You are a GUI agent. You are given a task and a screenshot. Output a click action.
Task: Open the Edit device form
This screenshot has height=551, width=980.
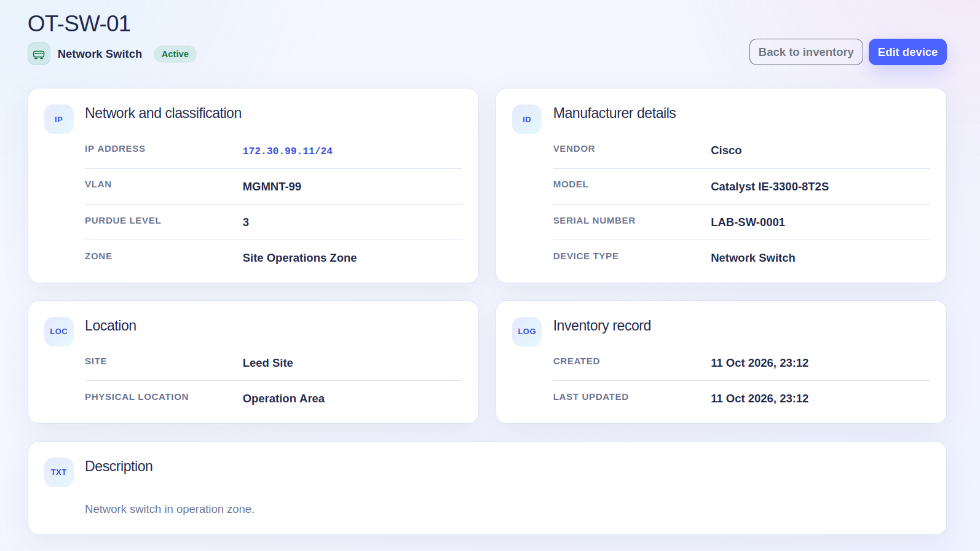907,52
